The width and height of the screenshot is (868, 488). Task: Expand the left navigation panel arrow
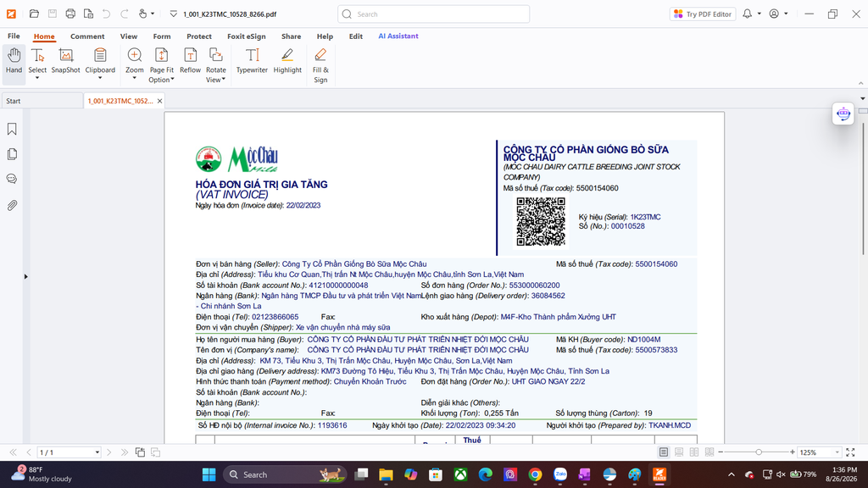pyautogui.click(x=25, y=276)
